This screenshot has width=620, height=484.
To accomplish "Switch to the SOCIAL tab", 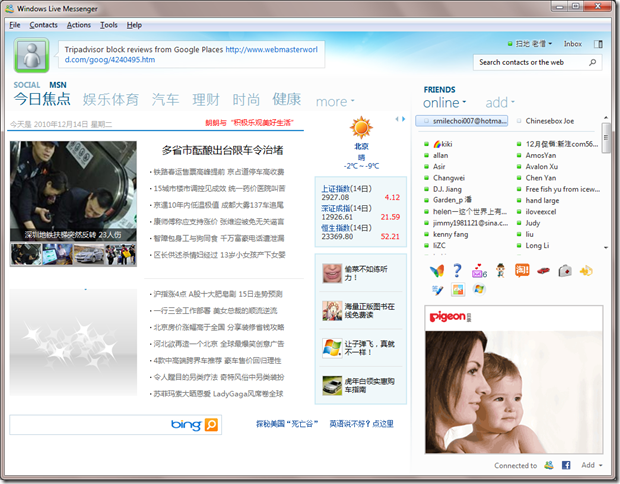I will tap(27, 85).
